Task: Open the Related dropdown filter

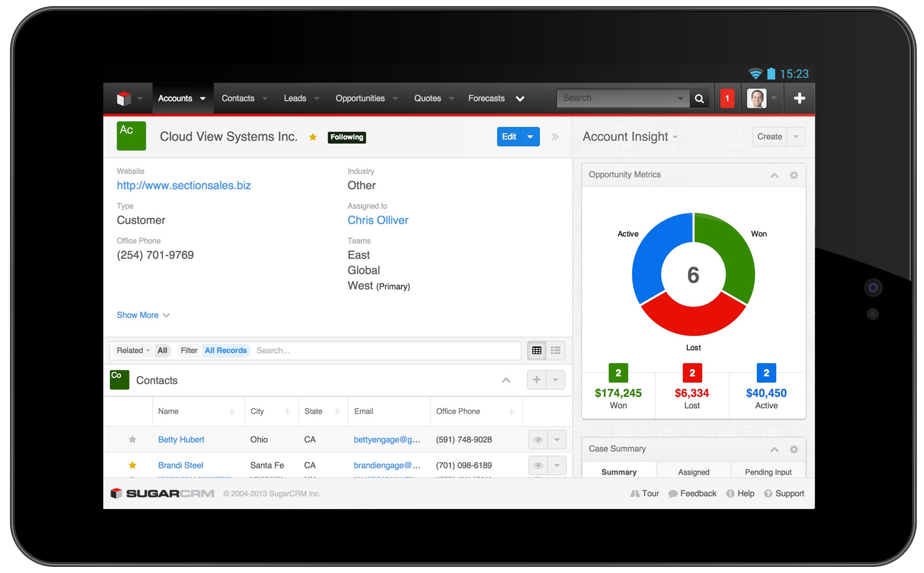Action: [x=133, y=351]
